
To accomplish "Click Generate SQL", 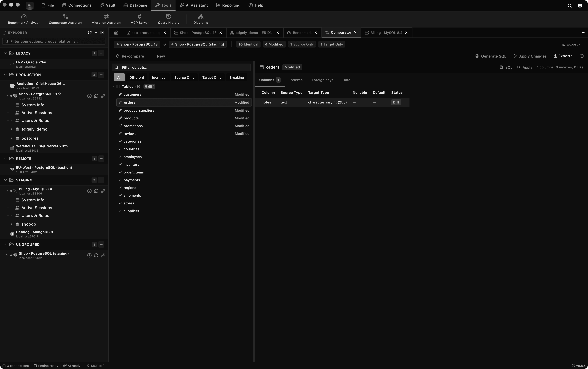I will 491,56.
